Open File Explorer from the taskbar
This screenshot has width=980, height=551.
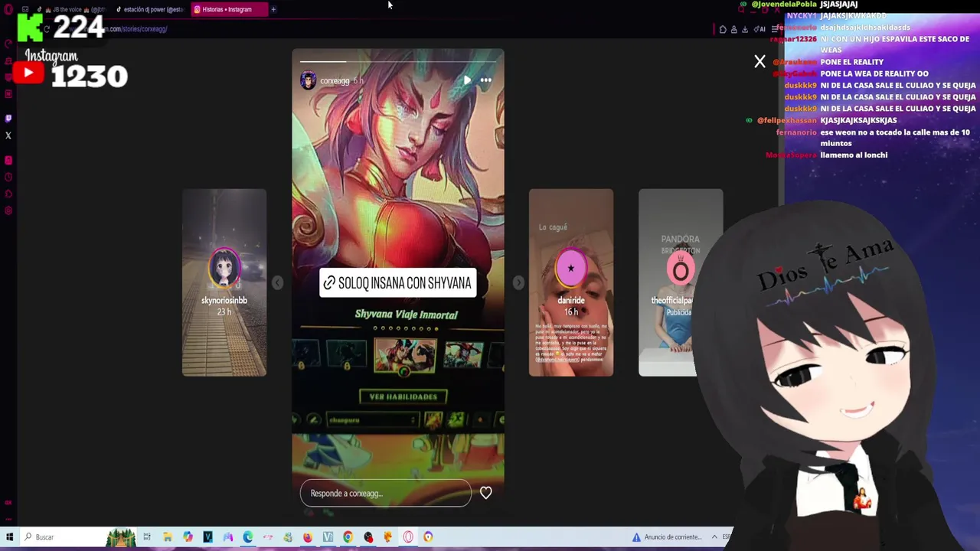click(x=167, y=536)
